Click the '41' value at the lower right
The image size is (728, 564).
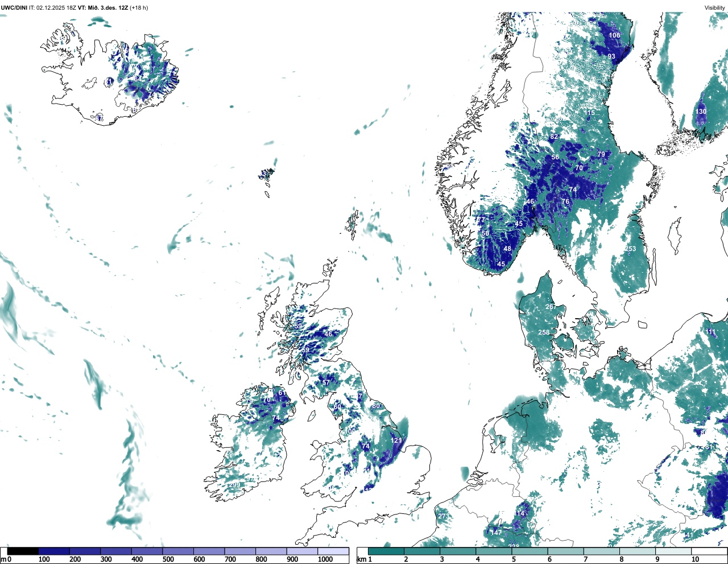pos(689,535)
